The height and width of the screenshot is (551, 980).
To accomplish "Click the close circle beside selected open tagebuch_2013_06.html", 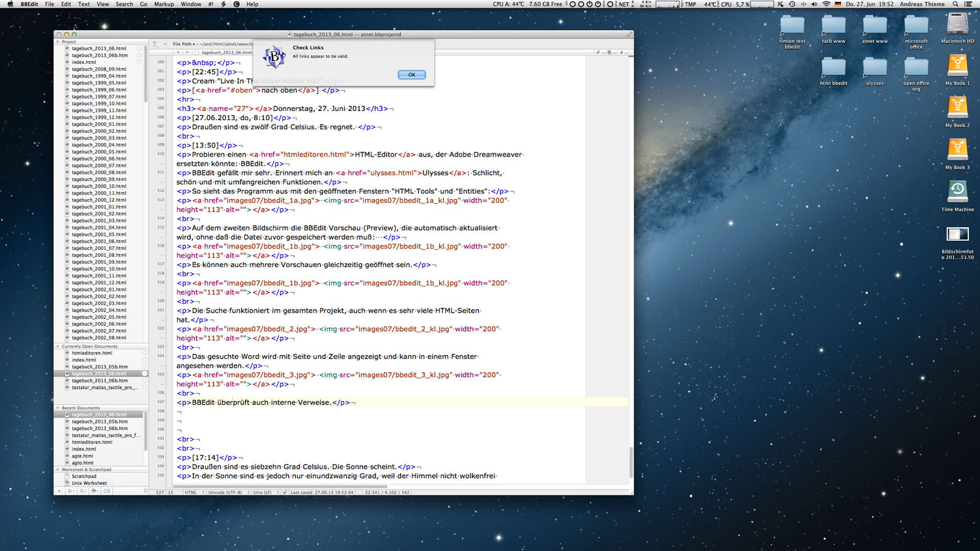I will (x=144, y=373).
